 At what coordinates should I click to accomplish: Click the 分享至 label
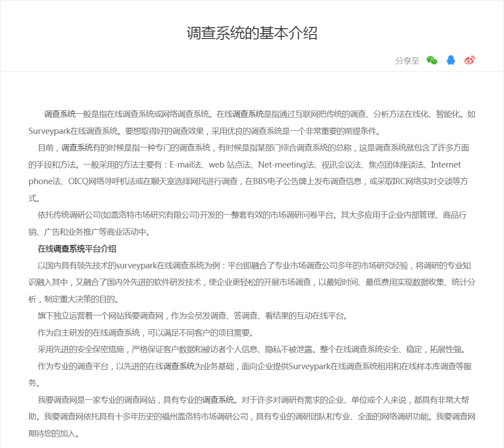pos(407,61)
